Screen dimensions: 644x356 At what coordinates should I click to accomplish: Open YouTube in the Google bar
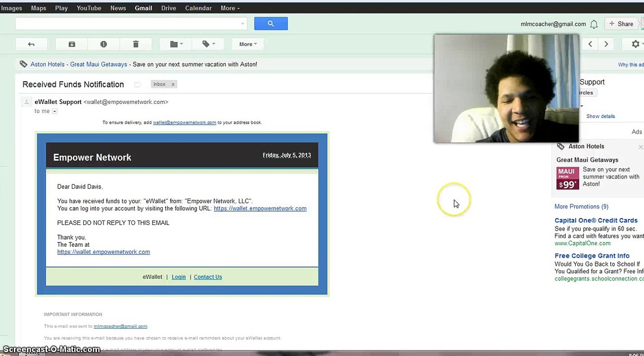tap(89, 8)
